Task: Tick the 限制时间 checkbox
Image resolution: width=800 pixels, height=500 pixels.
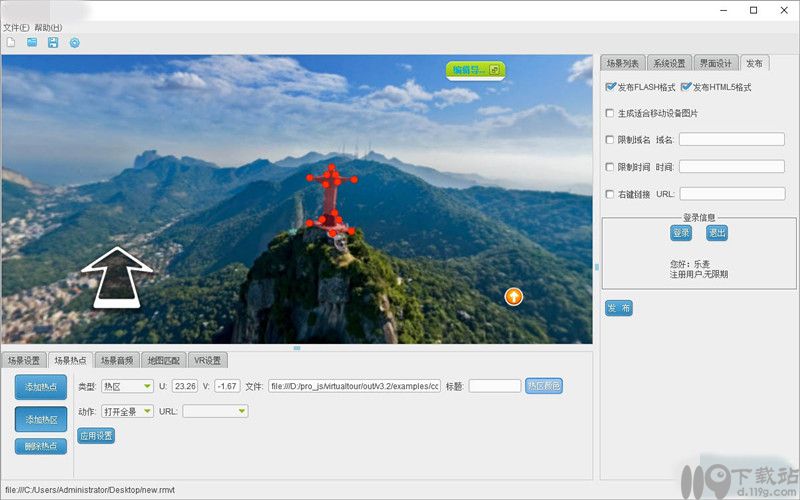Action: pos(610,167)
